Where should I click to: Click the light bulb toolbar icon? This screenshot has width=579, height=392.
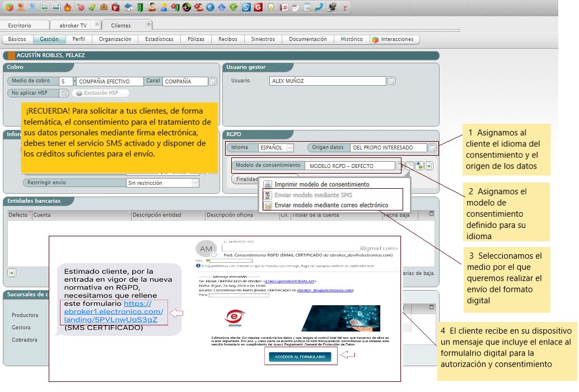pos(270,7)
